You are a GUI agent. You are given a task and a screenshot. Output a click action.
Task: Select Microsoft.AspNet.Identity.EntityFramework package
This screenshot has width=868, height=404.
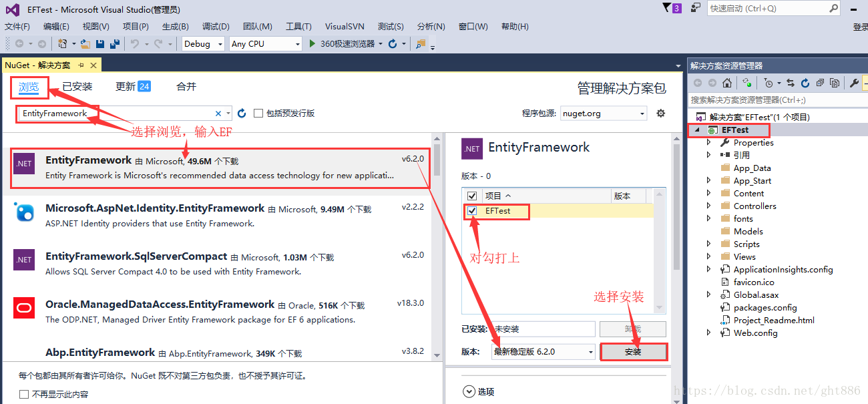(x=218, y=216)
